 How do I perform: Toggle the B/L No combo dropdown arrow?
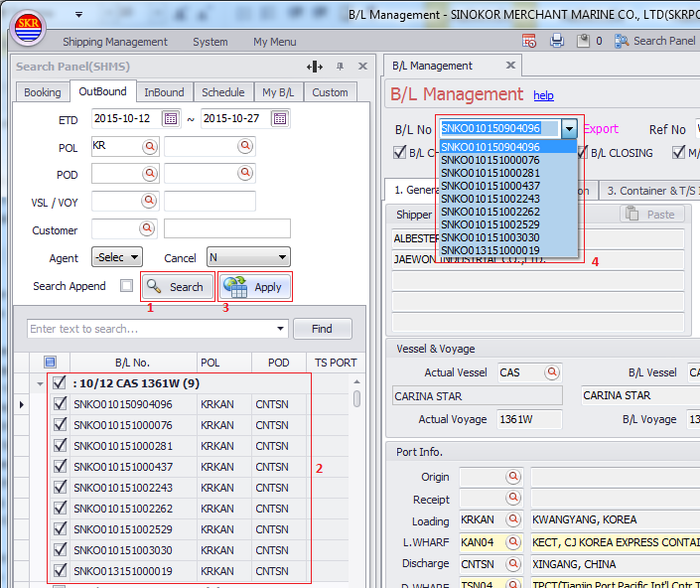click(569, 129)
